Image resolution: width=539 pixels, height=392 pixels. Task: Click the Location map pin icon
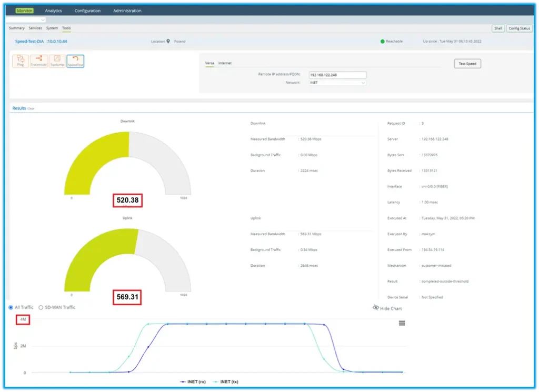[168, 41]
